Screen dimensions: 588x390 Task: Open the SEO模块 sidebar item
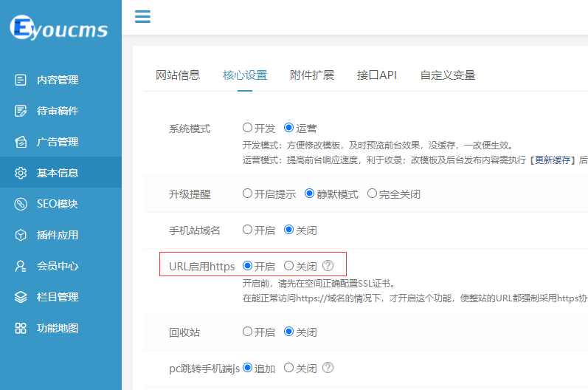(57, 204)
